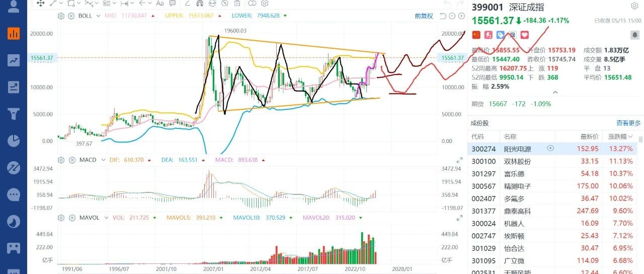
Task: Open the measure tool dropdown arrow
Action: coord(132,3)
